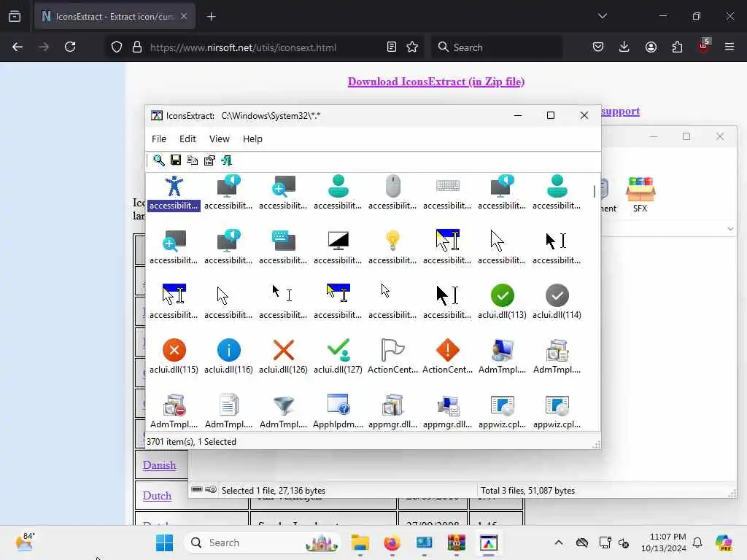Select the SFX icon in background window
The height and width of the screenshot is (560, 747).
coord(640,194)
